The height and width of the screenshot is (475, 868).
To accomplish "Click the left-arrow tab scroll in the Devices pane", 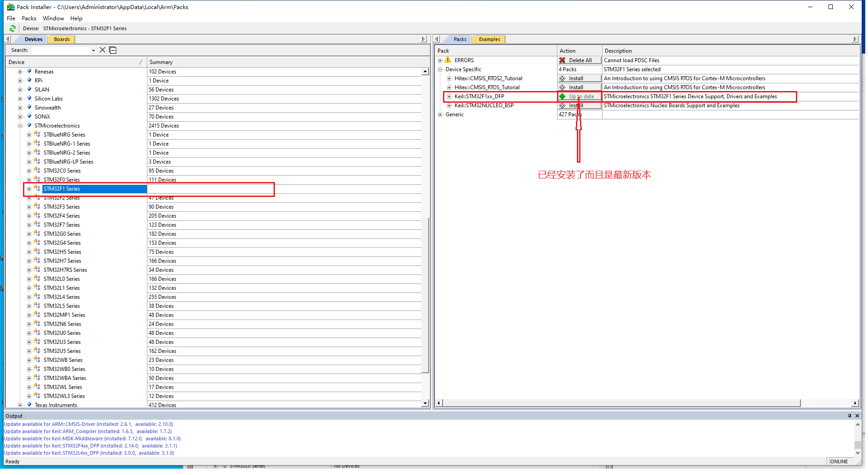I will [8, 39].
